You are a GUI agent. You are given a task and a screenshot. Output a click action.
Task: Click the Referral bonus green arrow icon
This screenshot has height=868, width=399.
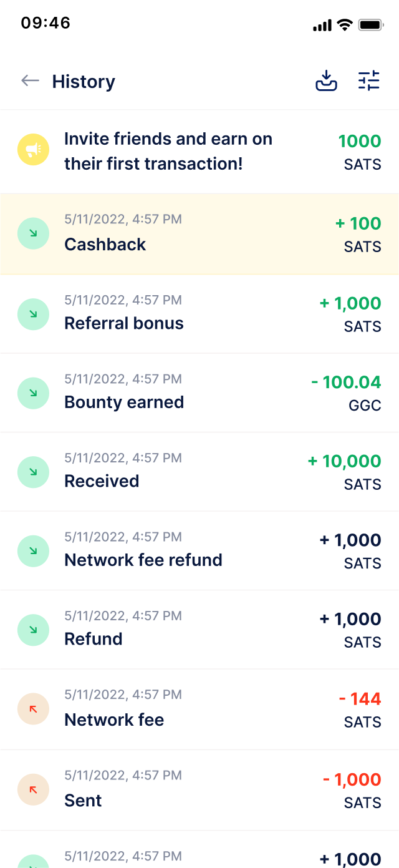33,313
